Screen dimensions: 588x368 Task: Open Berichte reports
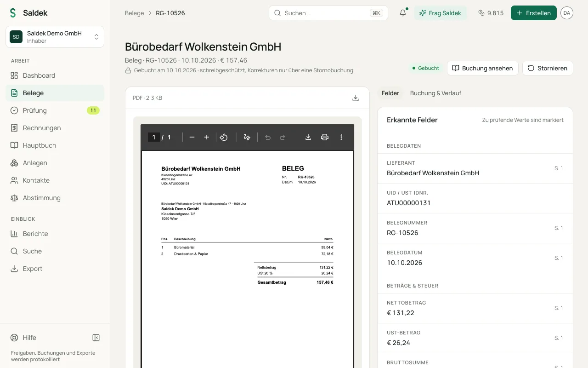(55, 234)
